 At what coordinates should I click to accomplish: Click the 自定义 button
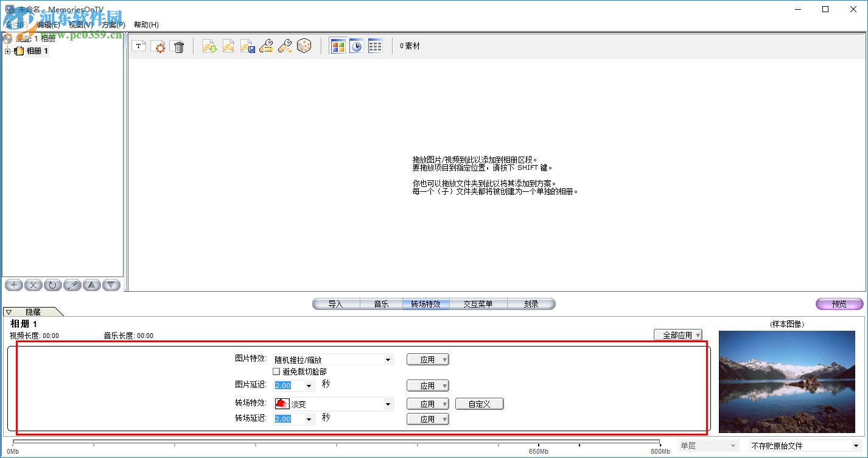pyautogui.click(x=480, y=404)
